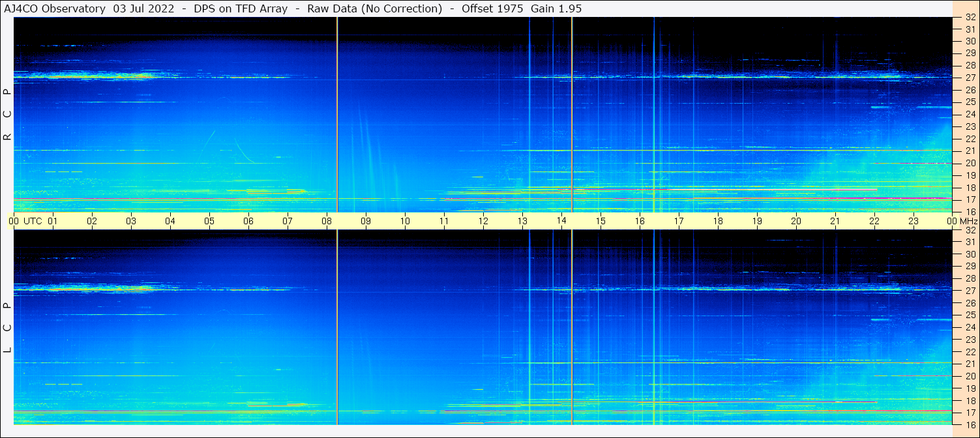The height and width of the screenshot is (438, 980).
Task: Click the 18 MHz tick of LCP panel
Action: 970,400
